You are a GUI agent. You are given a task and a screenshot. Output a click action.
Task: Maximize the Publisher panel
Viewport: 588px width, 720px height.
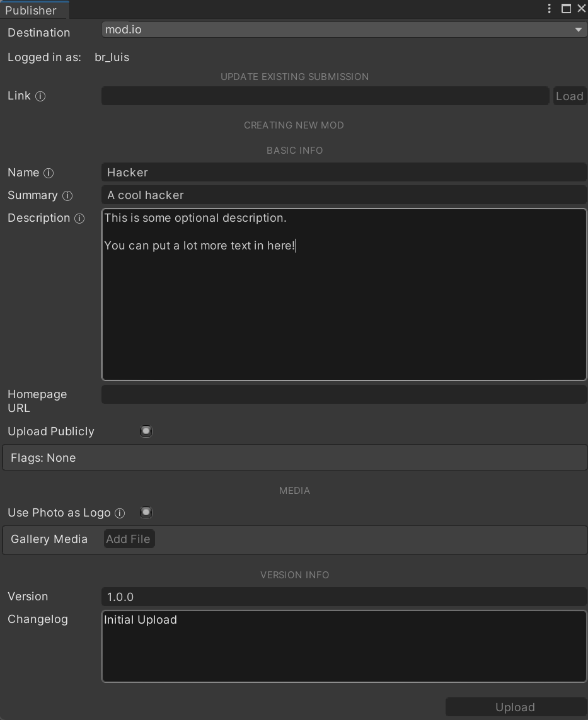(566, 9)
